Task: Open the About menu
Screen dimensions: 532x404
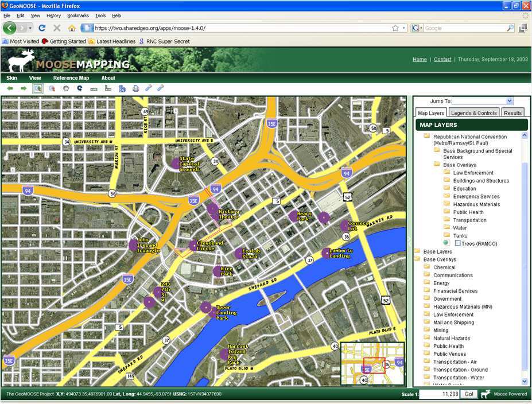Action: [108, 77]
